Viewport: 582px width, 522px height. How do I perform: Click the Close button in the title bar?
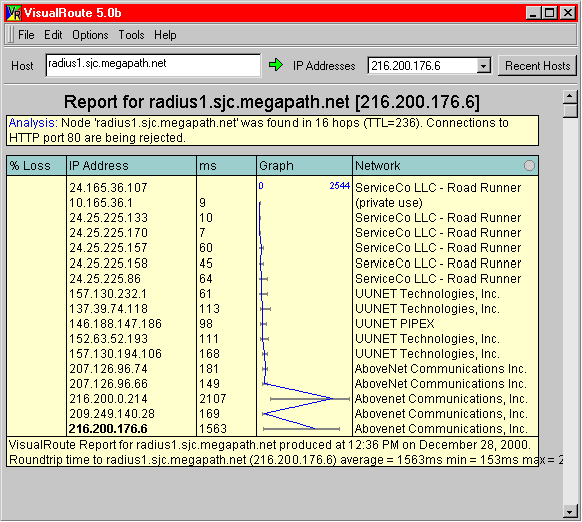pos(568,13)
